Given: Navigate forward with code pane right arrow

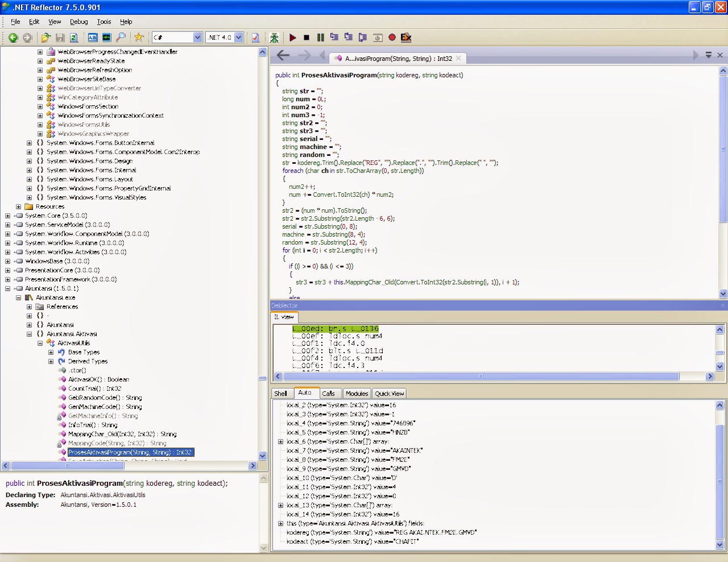Looking at the screenshot, I should [x=305, y=55].
